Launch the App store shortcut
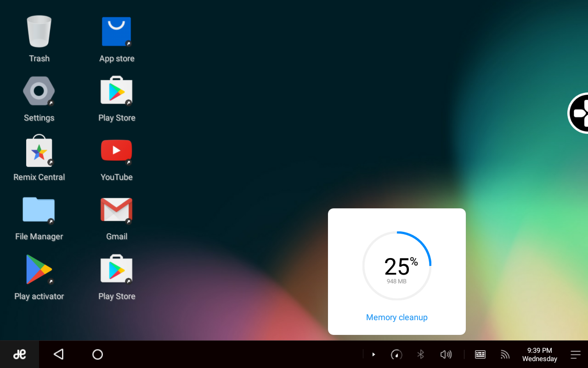 (x=116, y=32)
